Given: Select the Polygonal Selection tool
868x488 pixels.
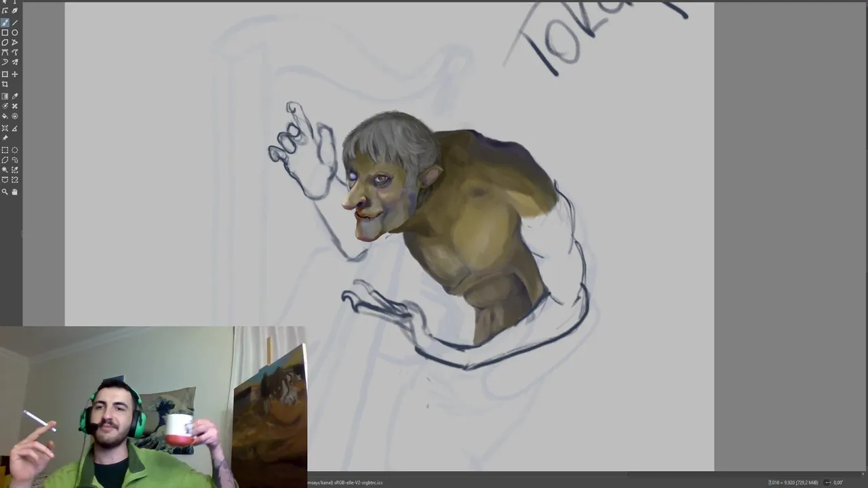Looking at the screenshot, I should pyautogui.click(x=5, y=160).
